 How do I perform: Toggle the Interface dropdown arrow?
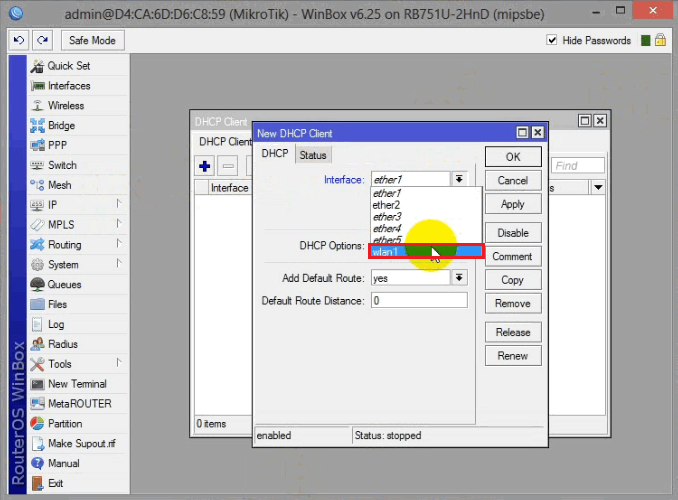[459, 179]
